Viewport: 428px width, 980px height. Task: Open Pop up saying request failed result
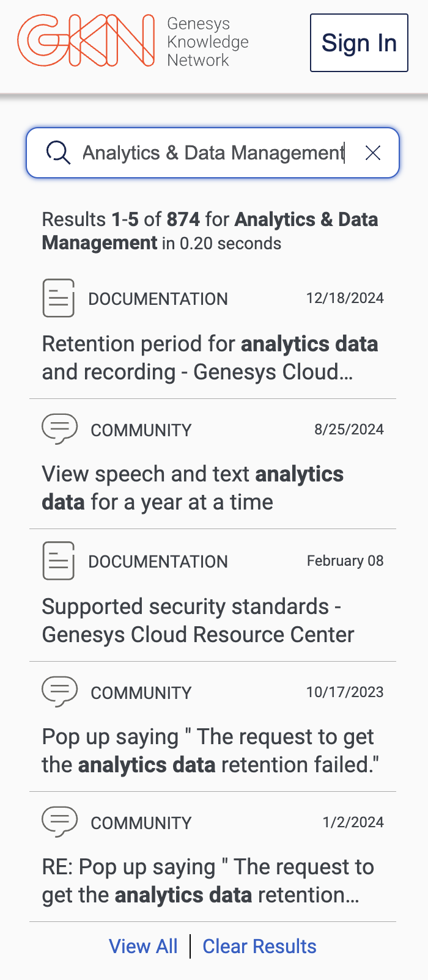pyautogui.click(x=210, y=751)
